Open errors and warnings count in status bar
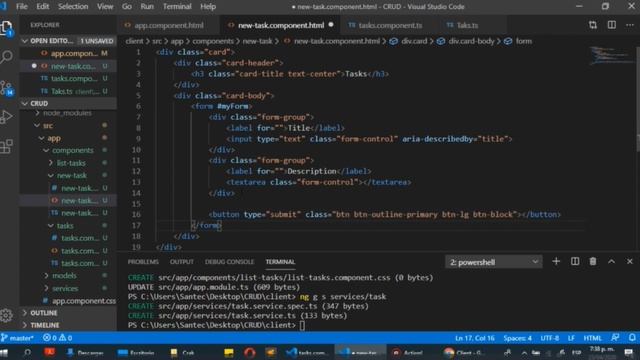 point(58,338)
